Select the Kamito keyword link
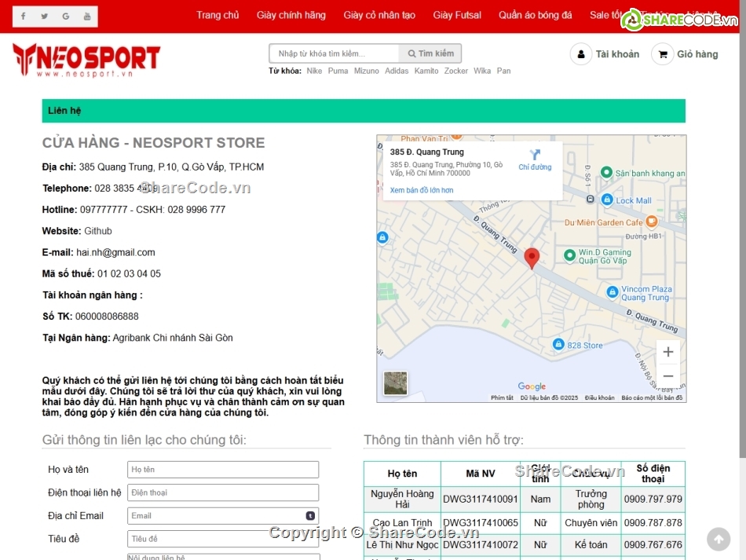Viewport: 746px width, 560px height. (426, 71)
